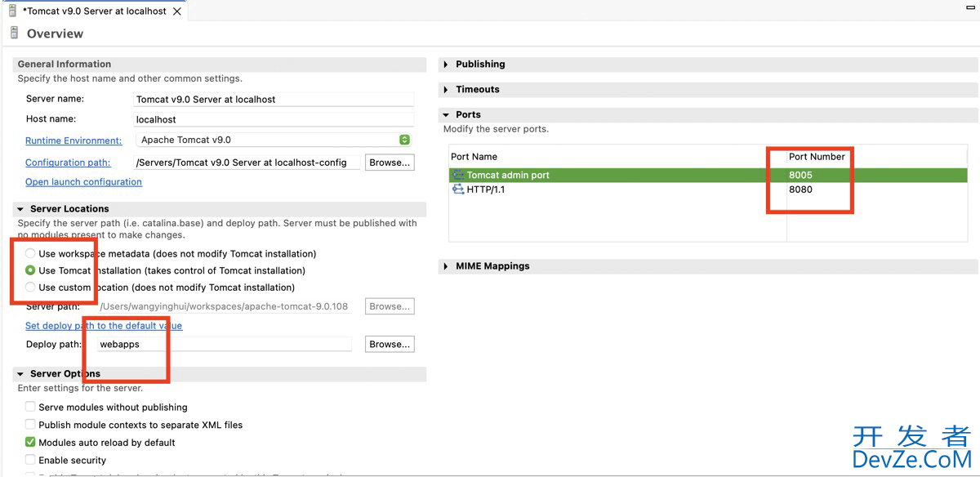Screen dimensions: 980x477
Task: Click the Tomcat admin port row icon
Action: (x=458, y=175)
